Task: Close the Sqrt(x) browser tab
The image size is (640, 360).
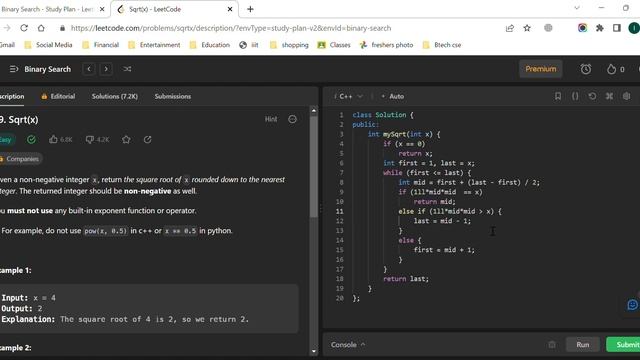Action: pyautogui.click(x=230, y=9)
